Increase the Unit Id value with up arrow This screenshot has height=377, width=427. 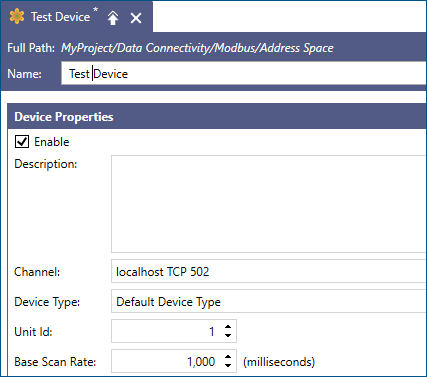228,327
